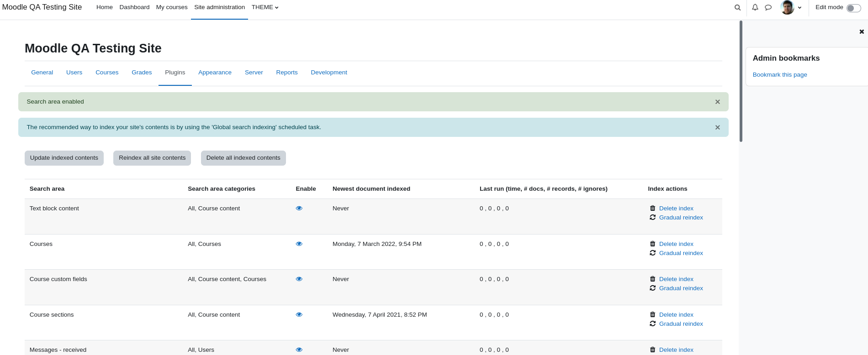This screenshot has width=868, height=355.
Task: Open the messaging speech bubble icon
Action: point(768,7)
